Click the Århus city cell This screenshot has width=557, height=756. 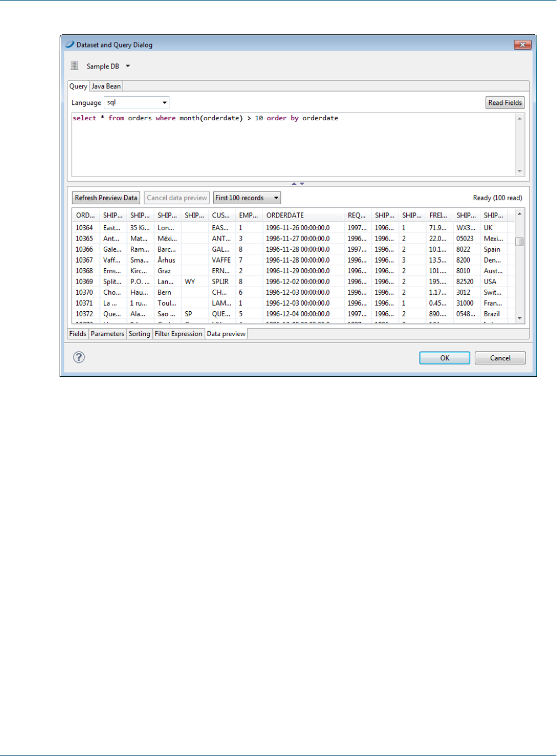(166, 260)
